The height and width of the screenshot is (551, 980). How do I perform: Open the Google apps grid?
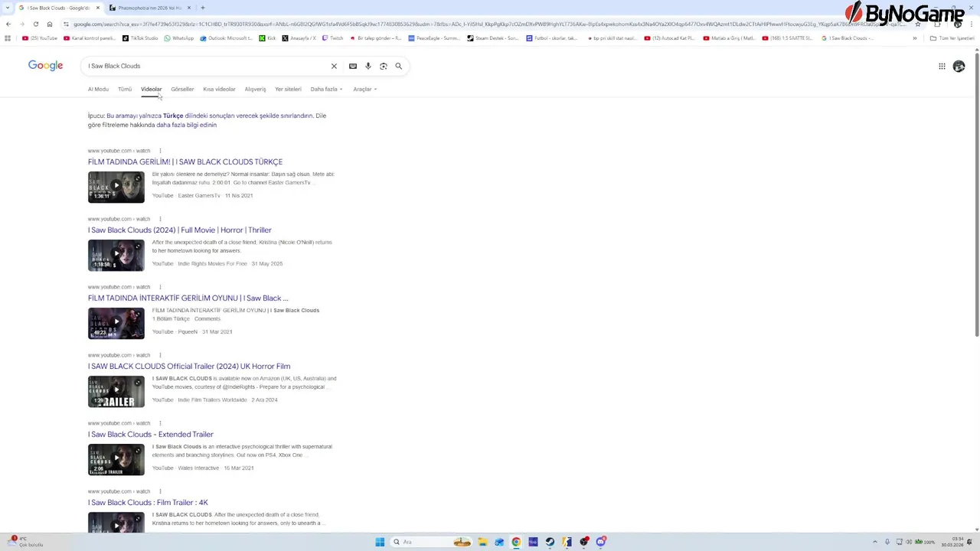point(942,66)
